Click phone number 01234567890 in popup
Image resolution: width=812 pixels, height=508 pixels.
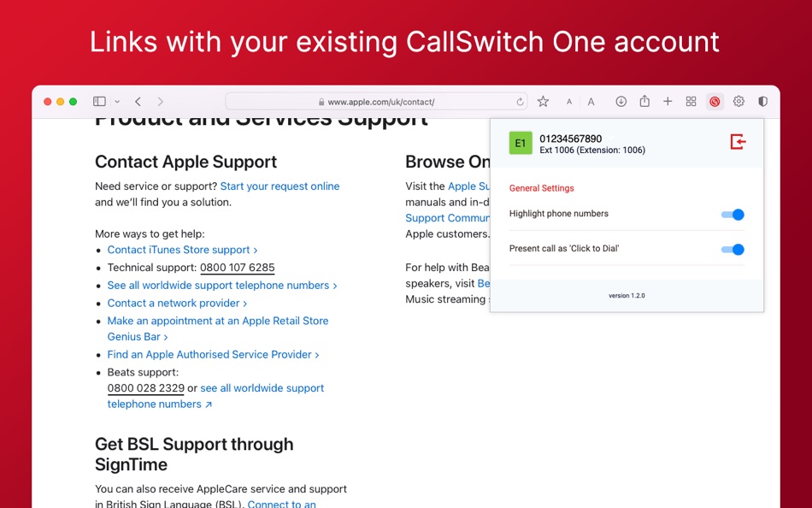click(x=571, y=139)
